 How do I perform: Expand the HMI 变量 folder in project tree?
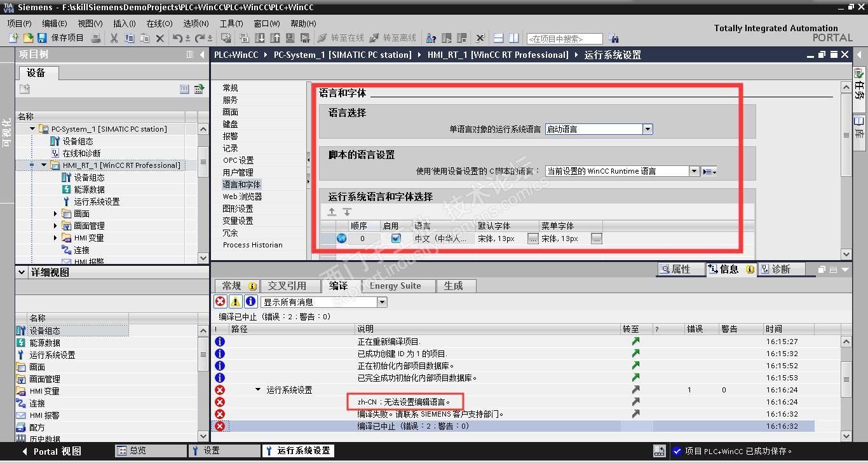pyautogui.click(x=56, y=238)
